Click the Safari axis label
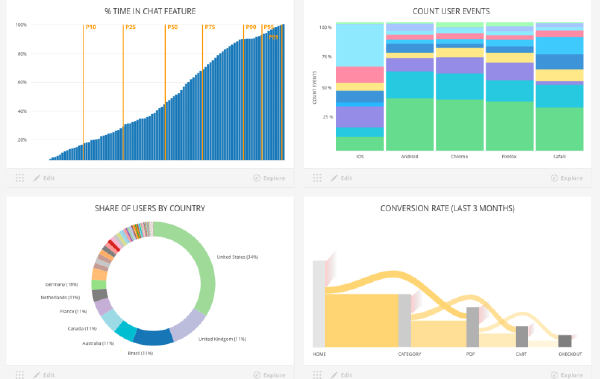 click(559, 157)
